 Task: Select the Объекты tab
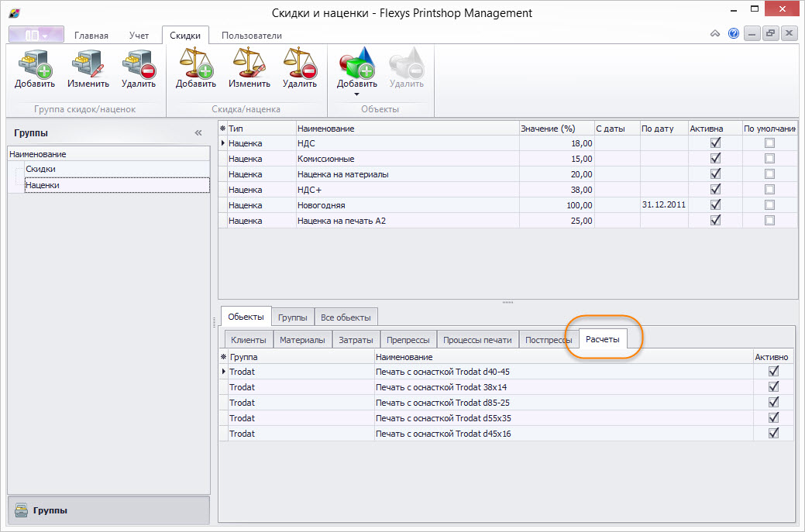(246, 317)
